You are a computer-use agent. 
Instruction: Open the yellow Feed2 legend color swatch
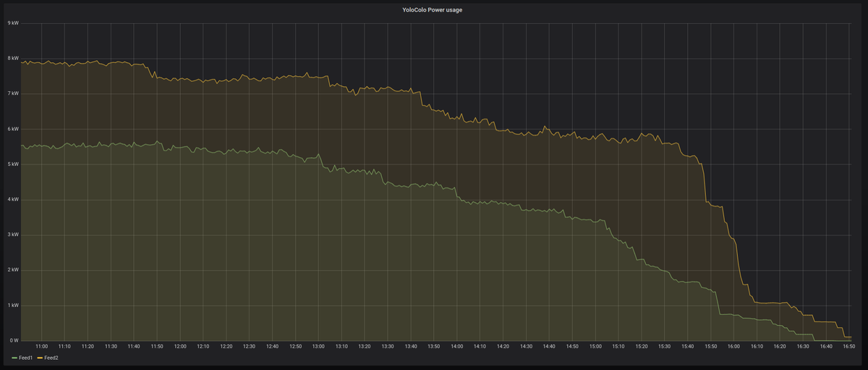point(40,358)
